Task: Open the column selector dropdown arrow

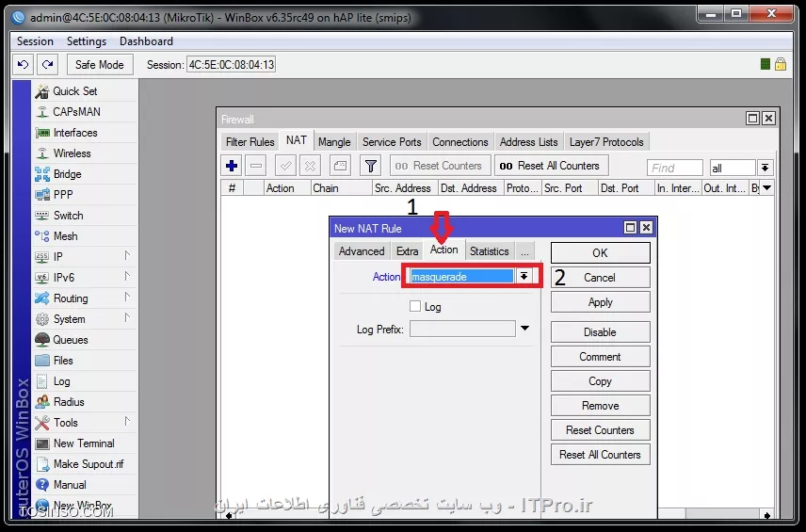Action: pyautogui.click(x=767, y=188)
